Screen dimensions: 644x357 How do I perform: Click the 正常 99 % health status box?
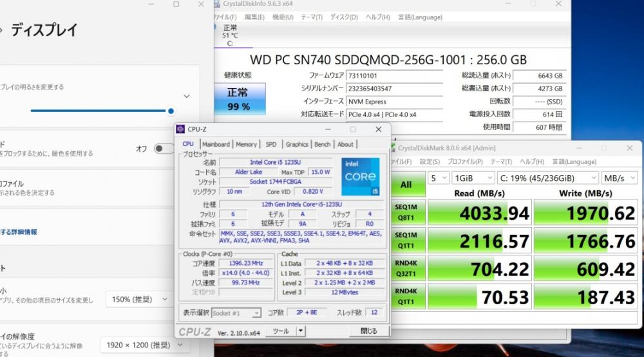click(240, 99)
